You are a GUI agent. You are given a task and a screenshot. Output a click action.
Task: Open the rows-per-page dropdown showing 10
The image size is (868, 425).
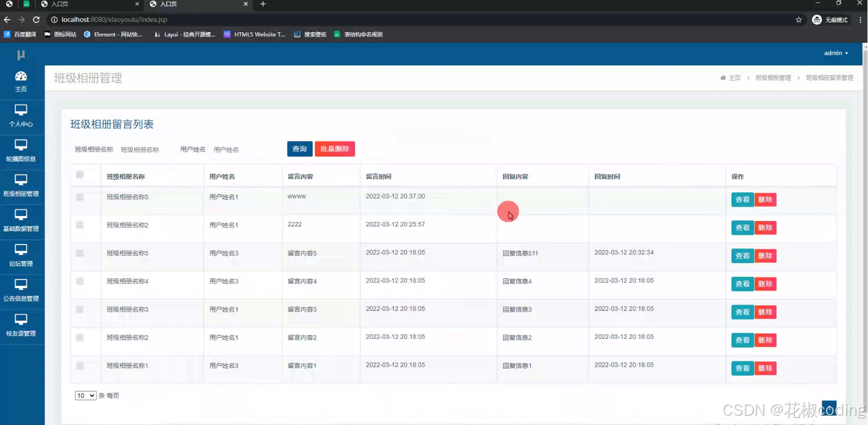(85, 395)
